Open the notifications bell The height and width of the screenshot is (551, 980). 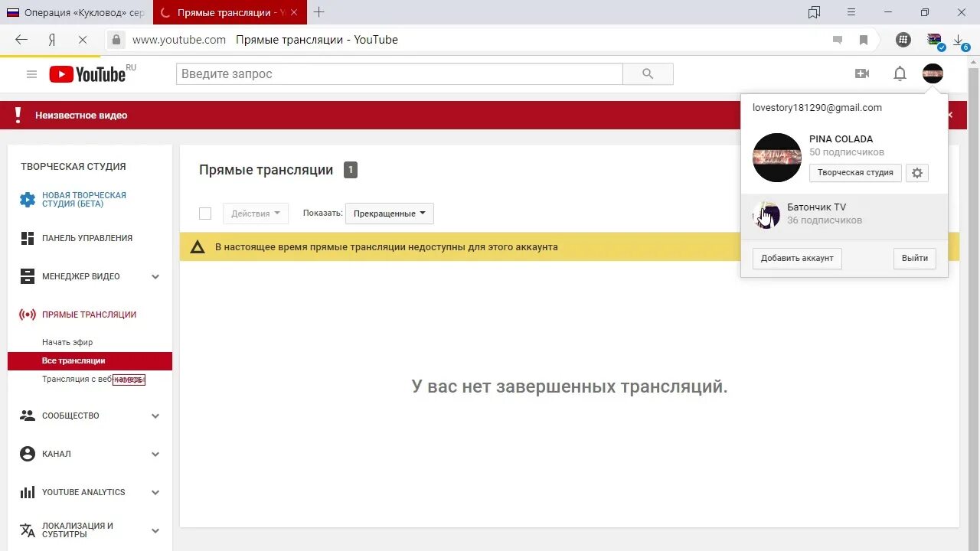click(x=900, y=73)
